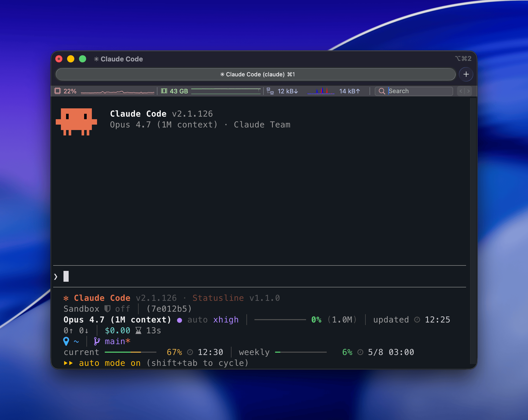Click the "22%" CPU value
The height and width of the screenshot is (420, 528).
(70, 91)
